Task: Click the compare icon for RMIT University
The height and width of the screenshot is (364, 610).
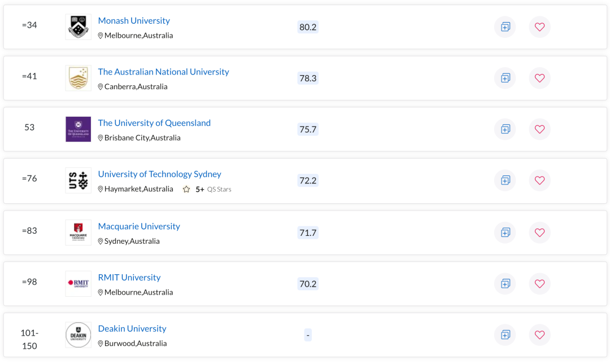Action: click(504, 284)
